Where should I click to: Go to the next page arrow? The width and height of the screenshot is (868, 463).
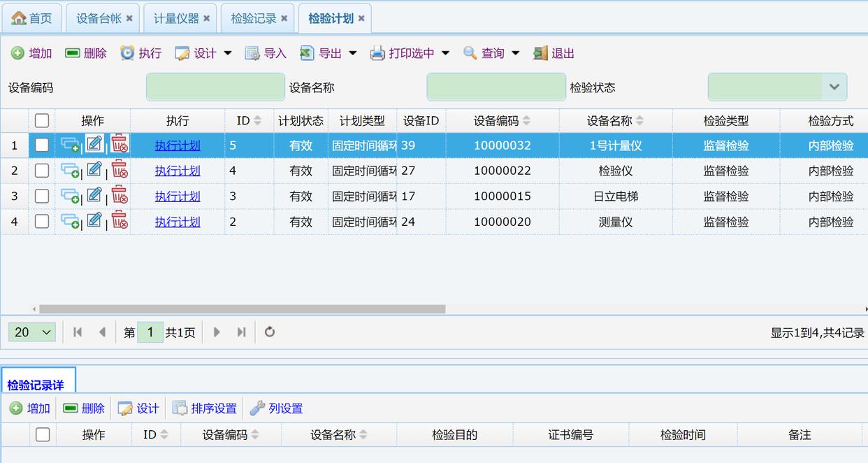(217, 332)
